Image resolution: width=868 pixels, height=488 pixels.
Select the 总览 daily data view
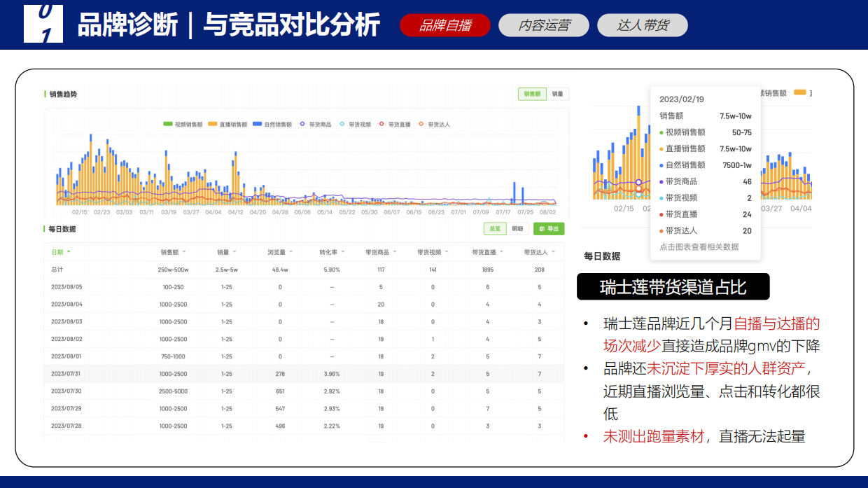[495, 229]
